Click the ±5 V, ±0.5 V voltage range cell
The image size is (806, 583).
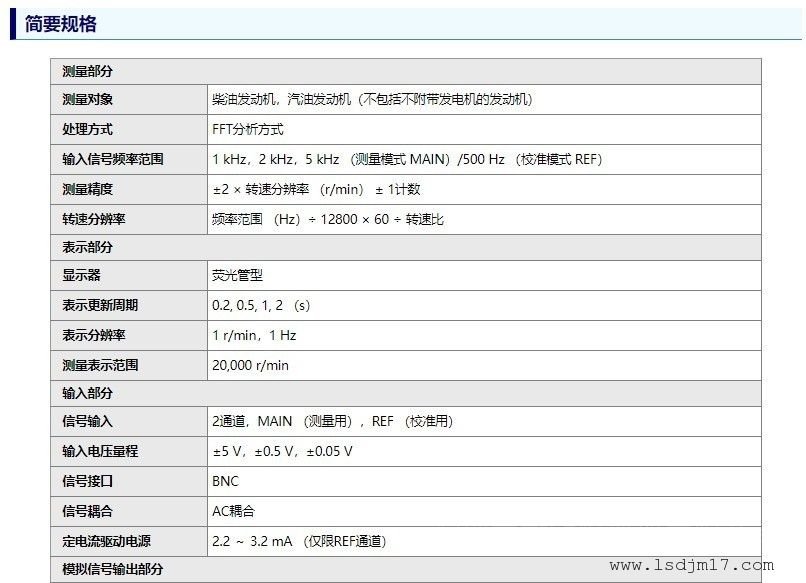tap(282, 451)
